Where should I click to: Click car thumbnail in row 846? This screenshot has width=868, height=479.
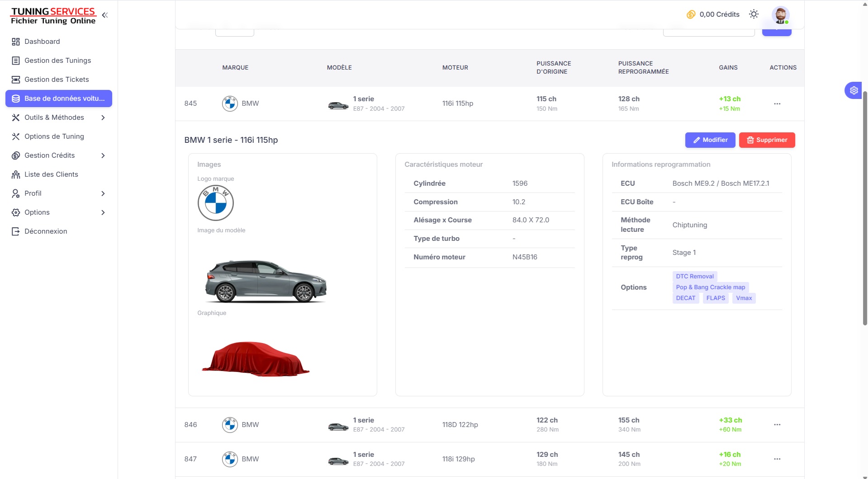click(x=338, y=427)
